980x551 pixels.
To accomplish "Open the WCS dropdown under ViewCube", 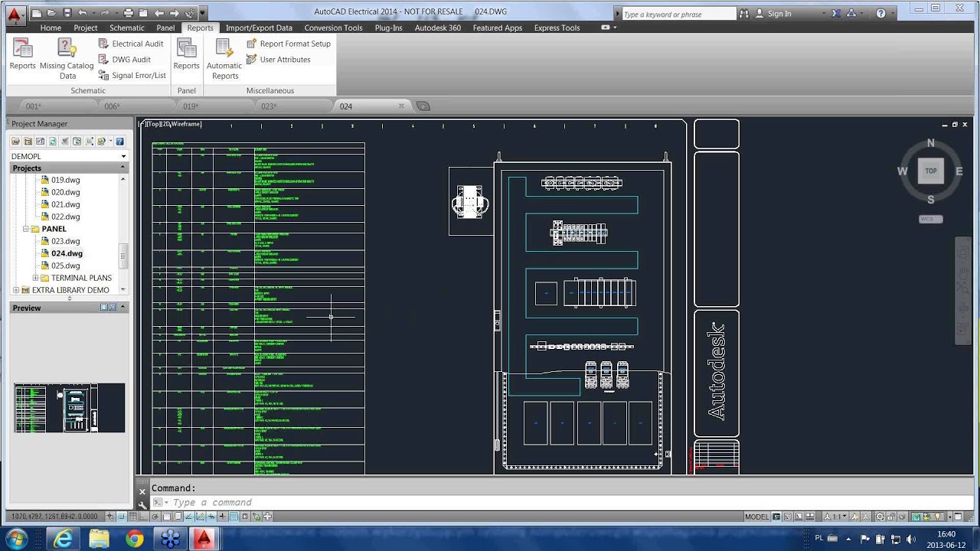I will 930,219.
